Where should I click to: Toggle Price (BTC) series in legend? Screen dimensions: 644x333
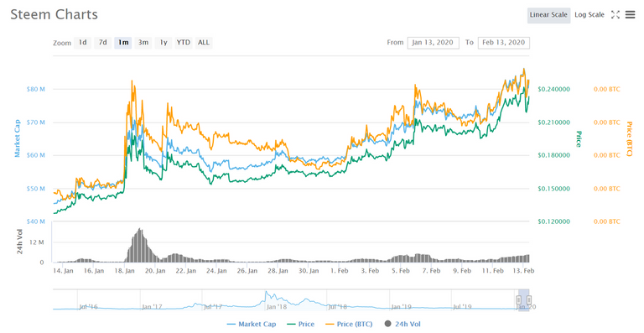click(349, 324)
